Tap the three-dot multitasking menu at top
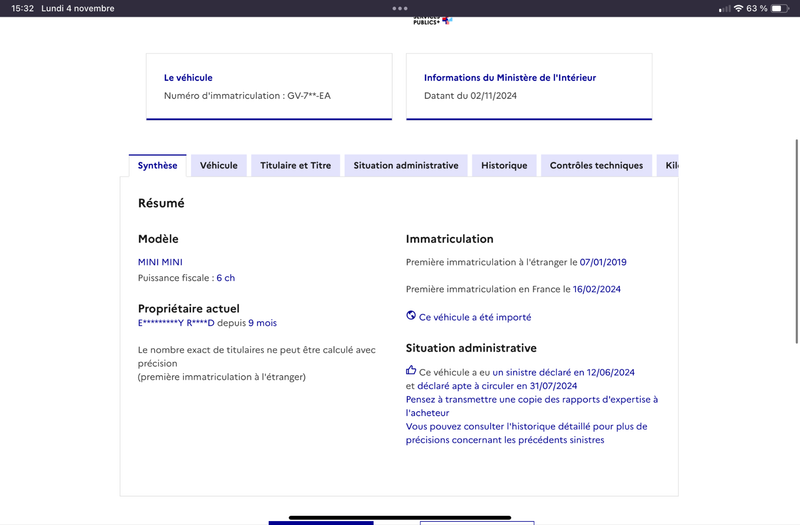This screenshot has height=525, width=800. (400, 8)
